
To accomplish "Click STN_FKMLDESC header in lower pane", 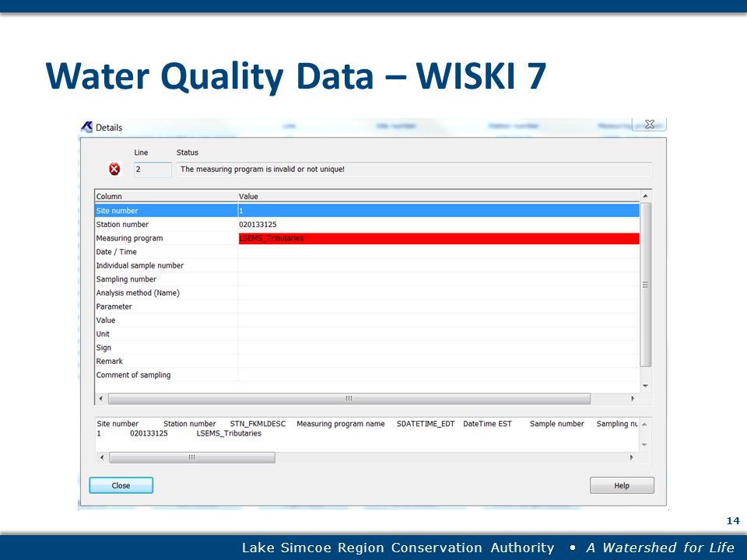I will (258, 424).
